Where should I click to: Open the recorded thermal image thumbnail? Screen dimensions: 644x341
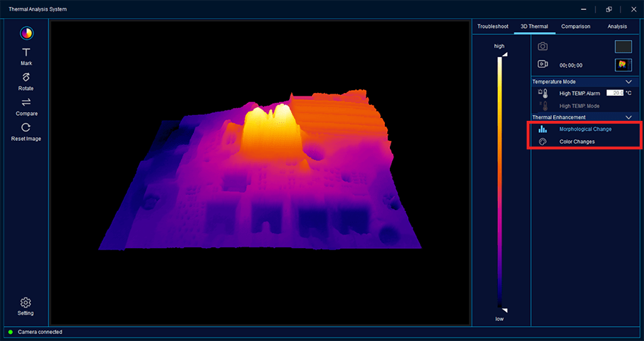[x=623, y=65]
